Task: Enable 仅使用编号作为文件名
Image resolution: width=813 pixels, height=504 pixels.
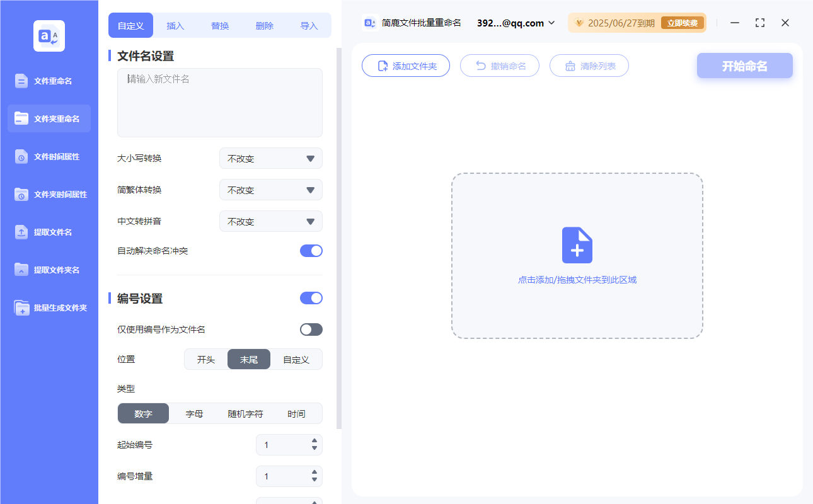Action: pyautogui.click(x=311, y=329)
